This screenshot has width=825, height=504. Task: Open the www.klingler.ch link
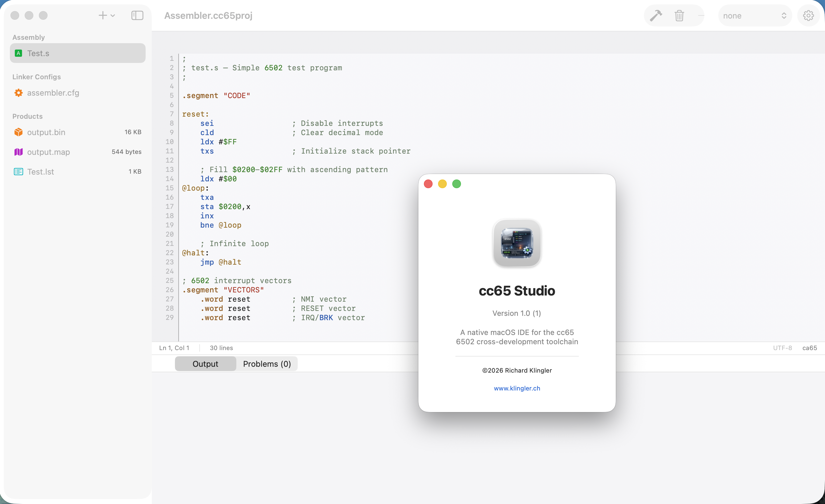coord(517,388)
